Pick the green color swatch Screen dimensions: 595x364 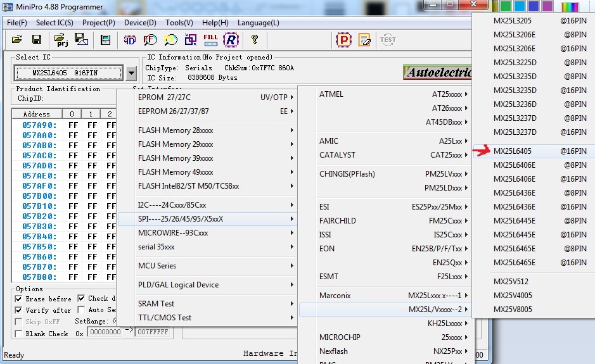(x=506, y=6)
